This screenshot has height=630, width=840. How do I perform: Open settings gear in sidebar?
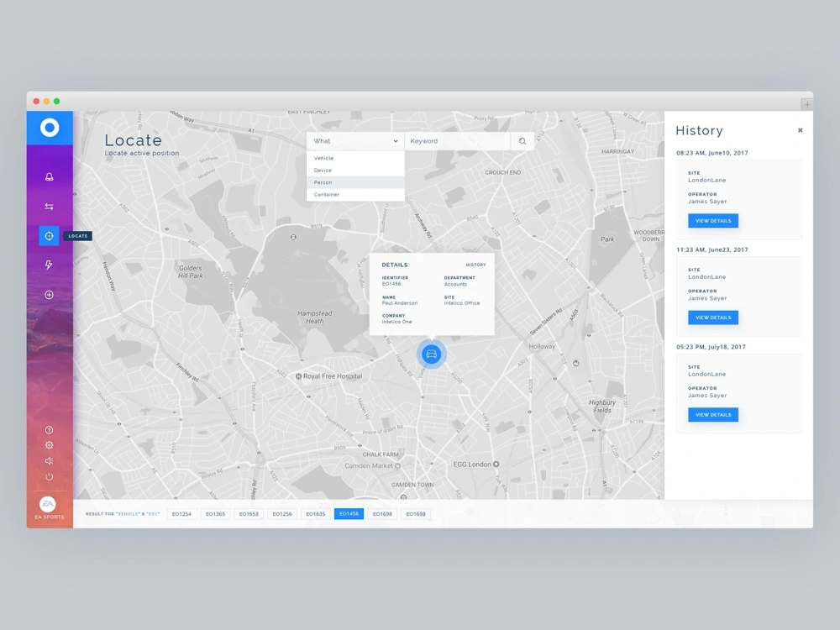pyautogui.click(x=49, y=444)
